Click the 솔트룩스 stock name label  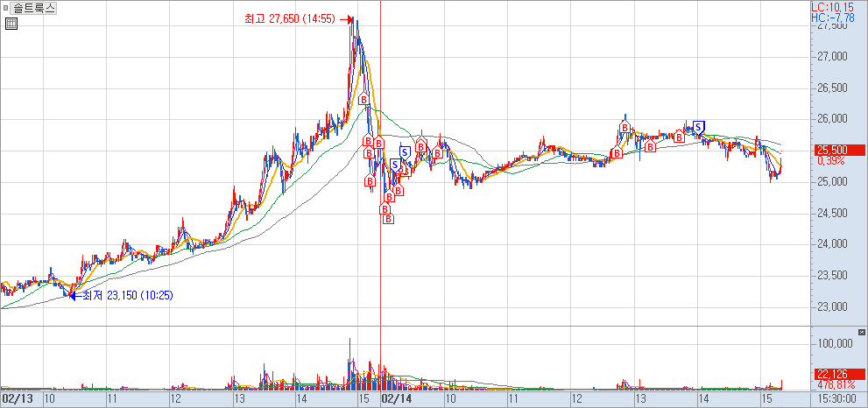tap(34, 8)
